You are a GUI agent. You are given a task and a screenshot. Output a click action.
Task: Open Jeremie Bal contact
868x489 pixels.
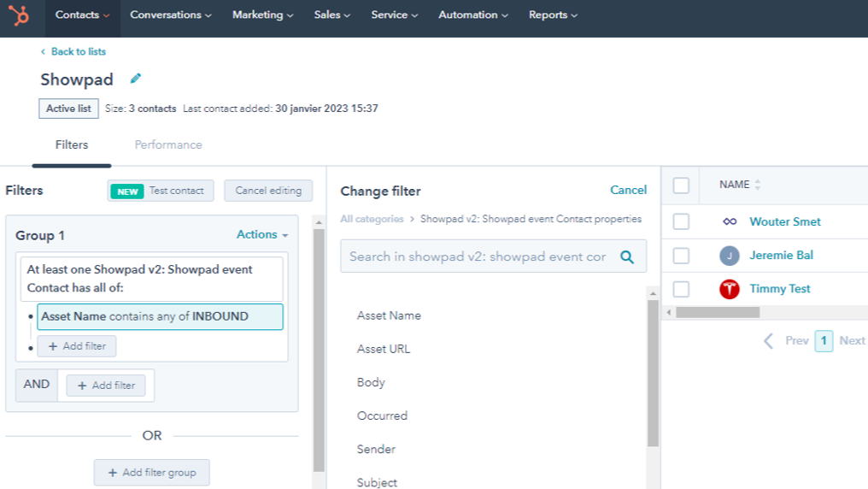(781, 256)
